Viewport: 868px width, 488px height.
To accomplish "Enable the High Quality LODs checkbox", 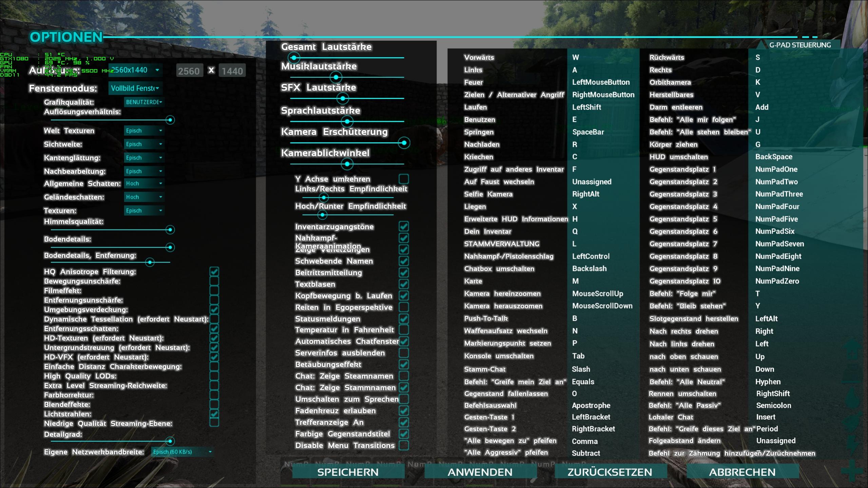I will 214,376.
